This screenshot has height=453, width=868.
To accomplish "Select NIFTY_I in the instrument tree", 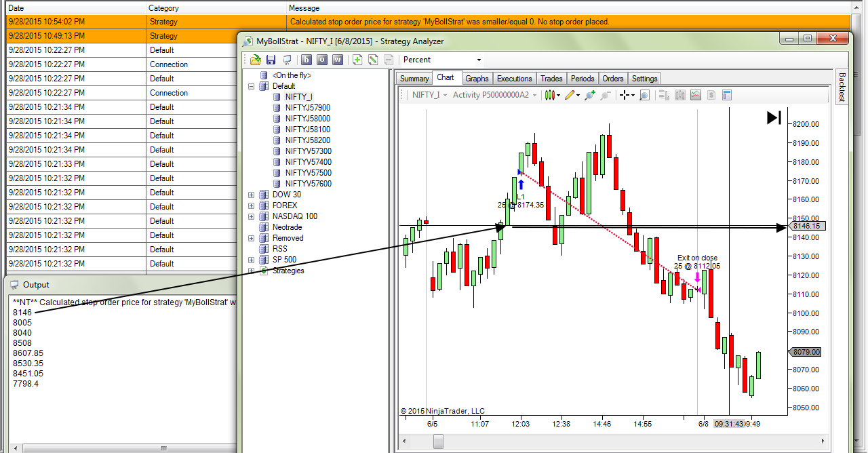I will 298,97.
